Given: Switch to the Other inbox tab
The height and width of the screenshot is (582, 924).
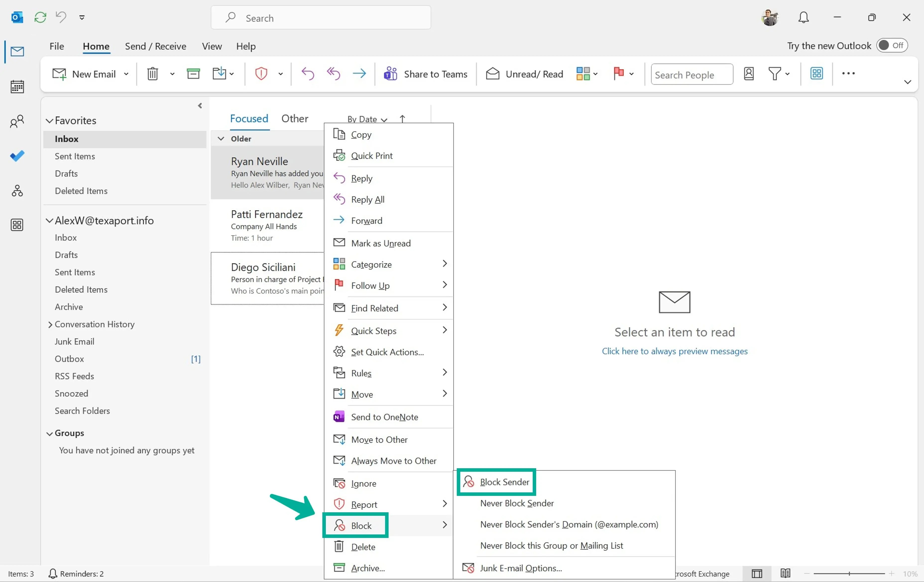Looking at the screenshot, I should click(x=295, y=119).
